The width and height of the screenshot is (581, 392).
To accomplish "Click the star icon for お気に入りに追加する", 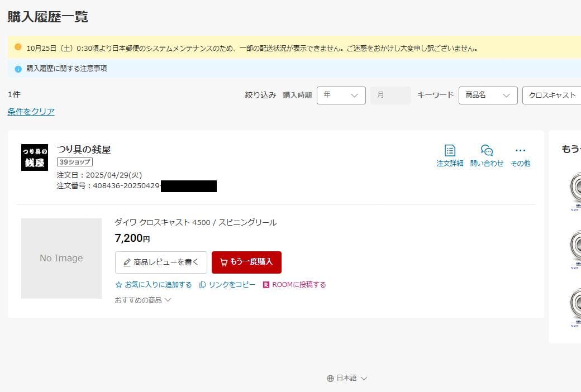I will [x=118, y=285].
